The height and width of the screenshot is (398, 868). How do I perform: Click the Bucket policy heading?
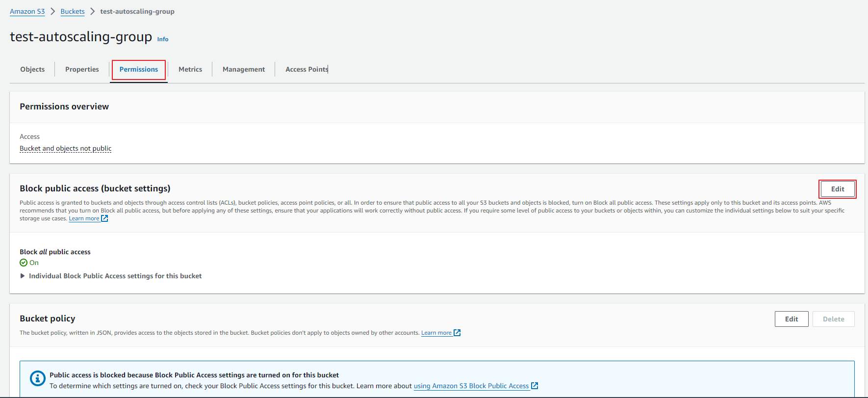48,318
